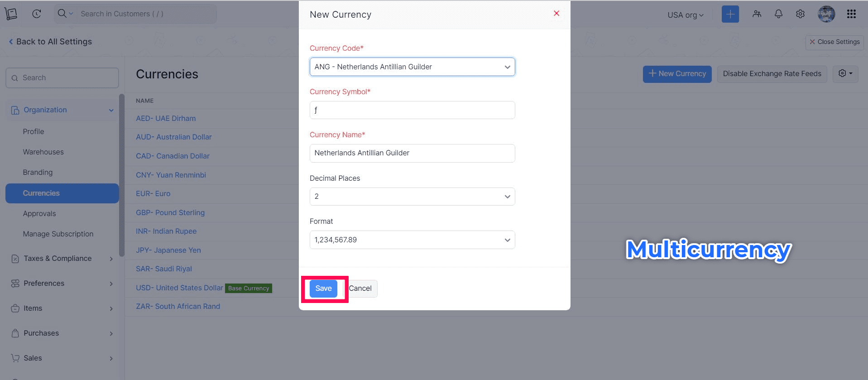Expand the Decimal Places dropdown
The image size is (868, 380).
pyautogui.click(x=412, y=197)
